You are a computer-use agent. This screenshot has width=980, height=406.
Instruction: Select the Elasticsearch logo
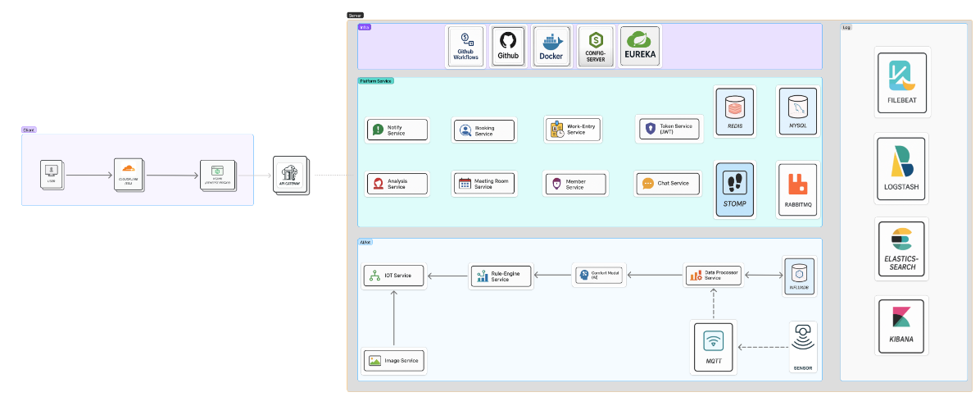pyautogui.click(x=901, y=238)
